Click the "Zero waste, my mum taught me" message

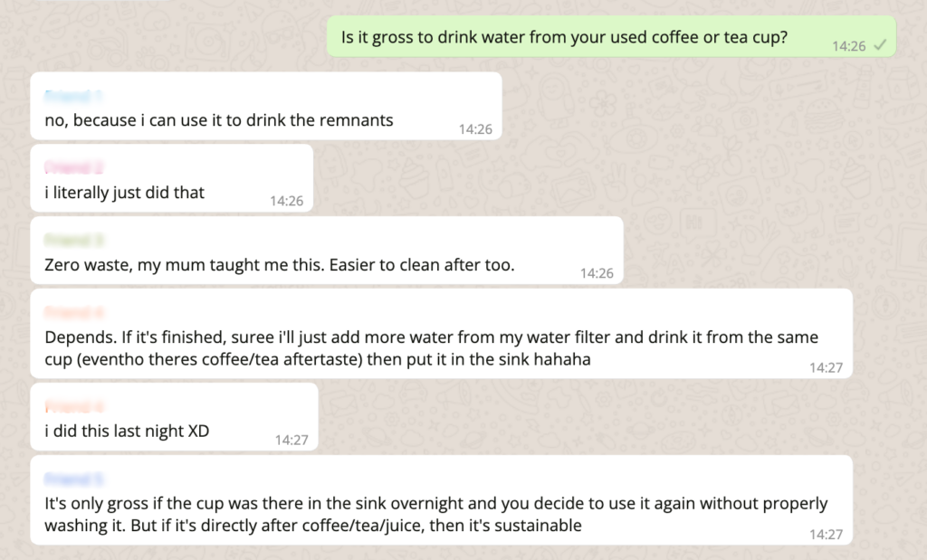tap(280, 265)
